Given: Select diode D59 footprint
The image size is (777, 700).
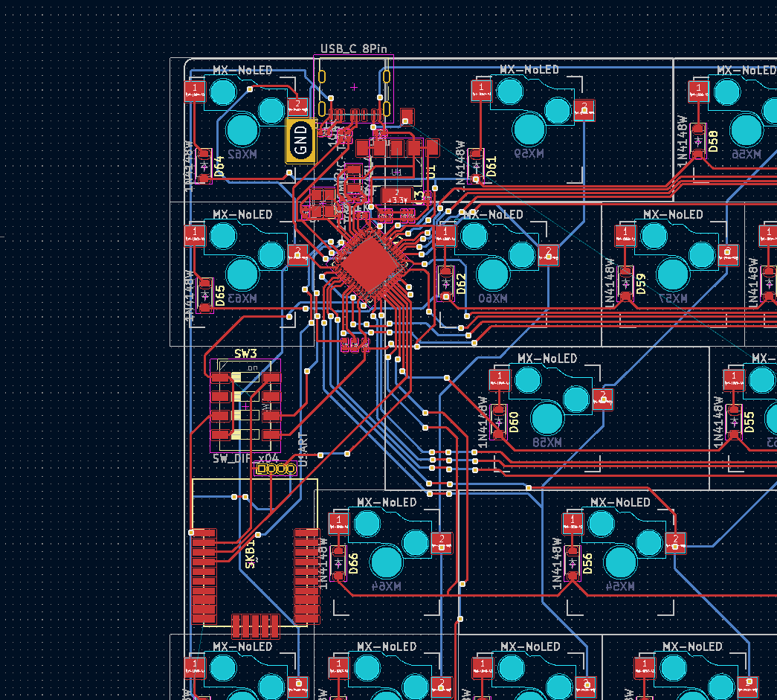Looking at the screenshot, I should [626, 283].
